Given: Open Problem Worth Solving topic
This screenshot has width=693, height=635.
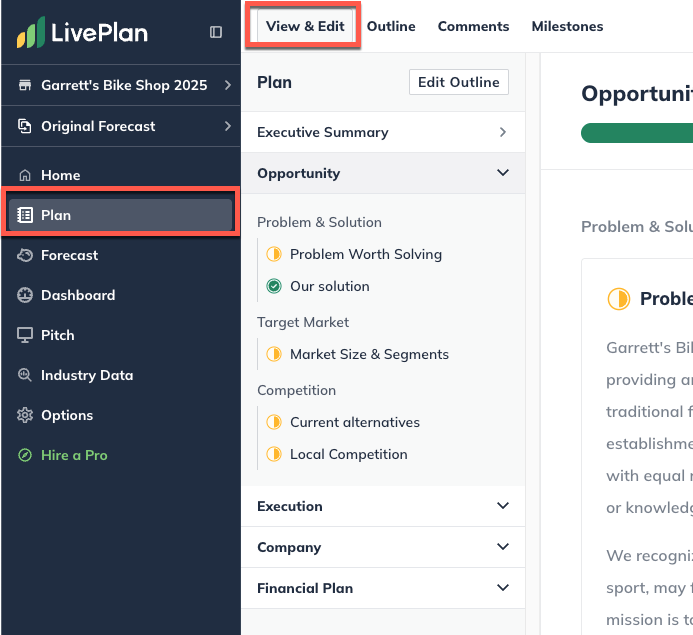Looking at the screenshot, I should pos(366,254).
